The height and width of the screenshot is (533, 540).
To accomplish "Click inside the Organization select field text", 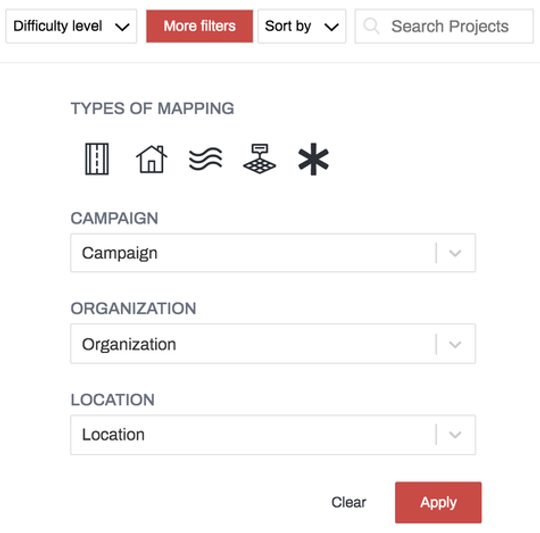I will coord(129,344).
